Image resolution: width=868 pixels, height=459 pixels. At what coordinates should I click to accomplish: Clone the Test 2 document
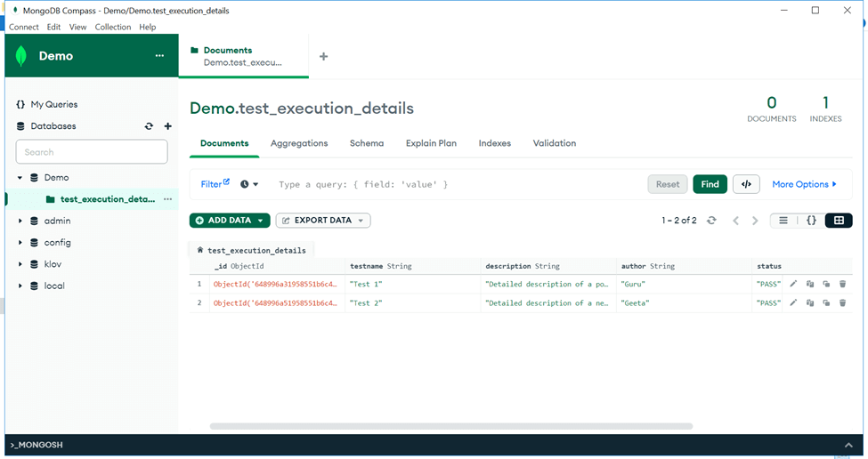(826, 303)
